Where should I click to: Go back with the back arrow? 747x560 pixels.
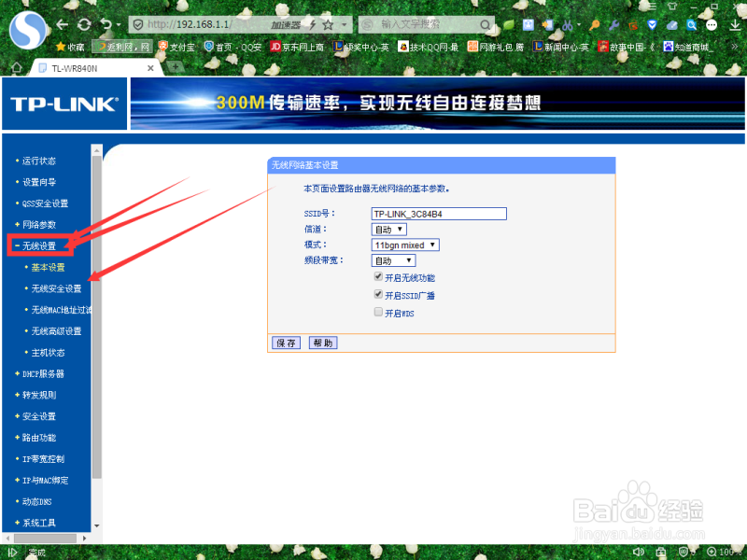point(63,24)
